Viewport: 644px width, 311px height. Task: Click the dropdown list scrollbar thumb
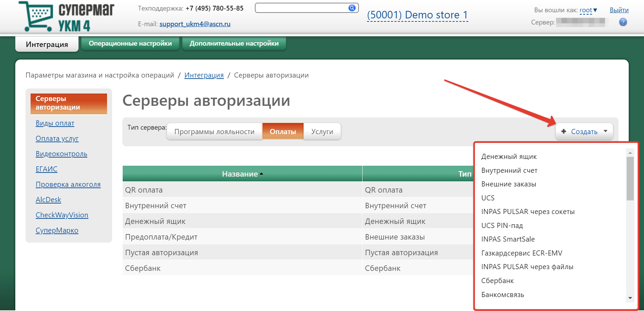[630, 178]
